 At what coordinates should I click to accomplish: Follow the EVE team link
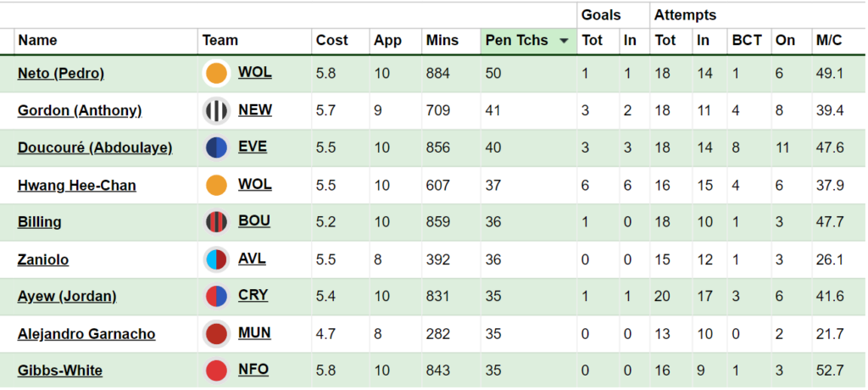pyautogui.click(x=253, y=147)
